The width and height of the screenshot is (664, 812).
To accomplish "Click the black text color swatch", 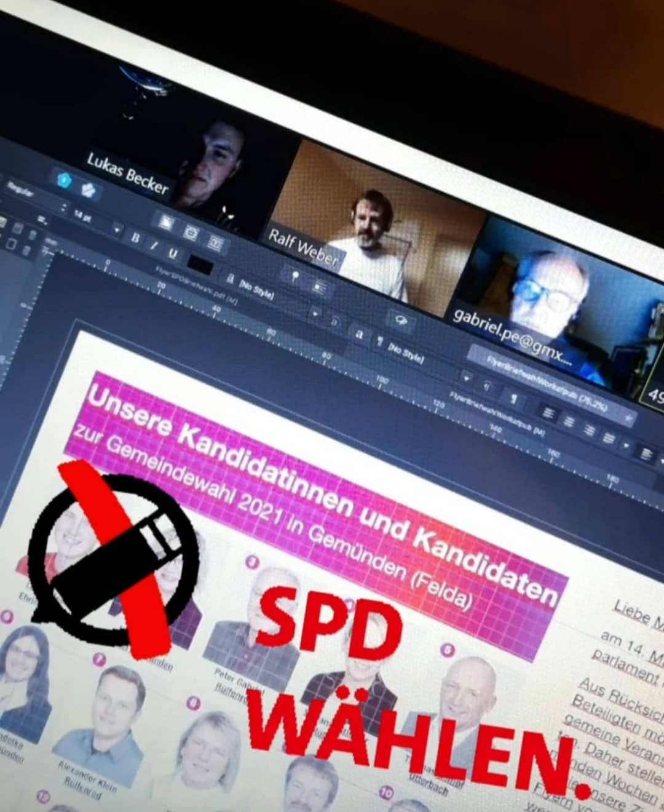I will pyautogui.click(x=200, y=265).
